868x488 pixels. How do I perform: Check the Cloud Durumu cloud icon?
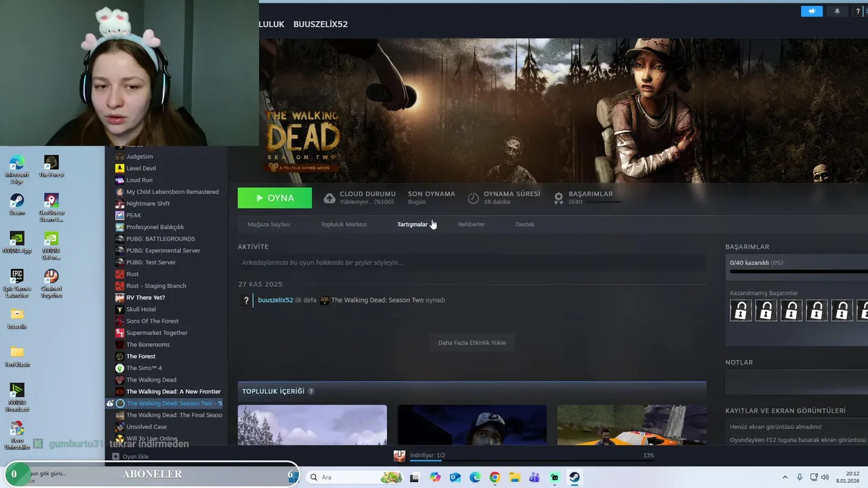tap(330, 198)
